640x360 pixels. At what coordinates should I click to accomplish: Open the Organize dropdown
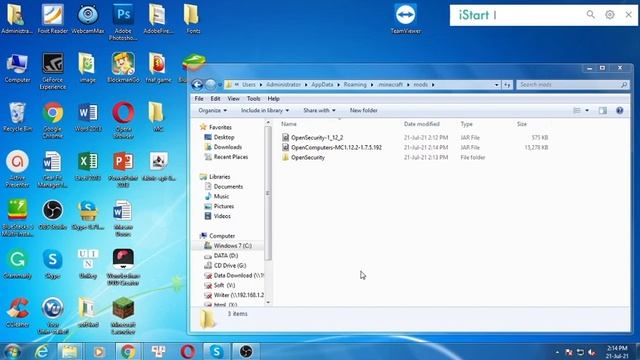tap(213, 110)
